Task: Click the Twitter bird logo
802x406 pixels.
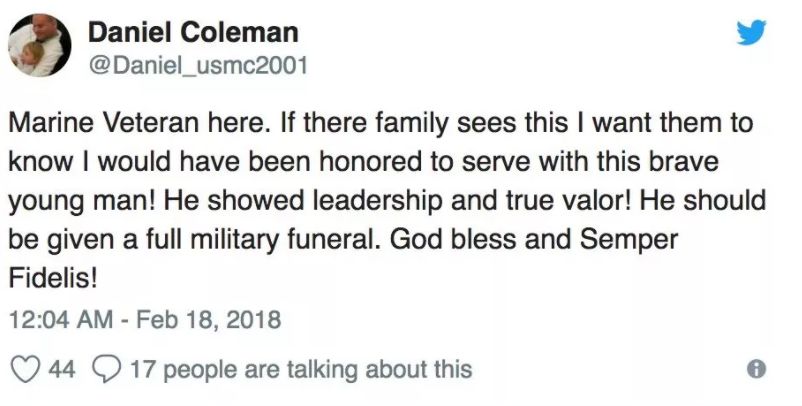Action: coord(750,34)
